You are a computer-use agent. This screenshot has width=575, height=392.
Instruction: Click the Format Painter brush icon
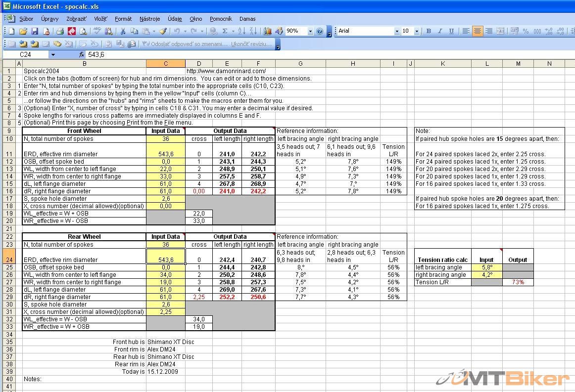(163, 31)
